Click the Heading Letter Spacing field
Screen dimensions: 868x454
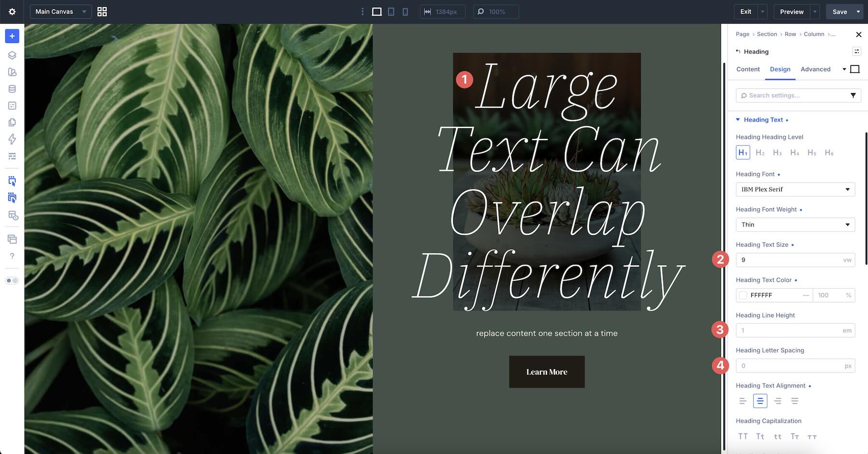pos(795,366)
